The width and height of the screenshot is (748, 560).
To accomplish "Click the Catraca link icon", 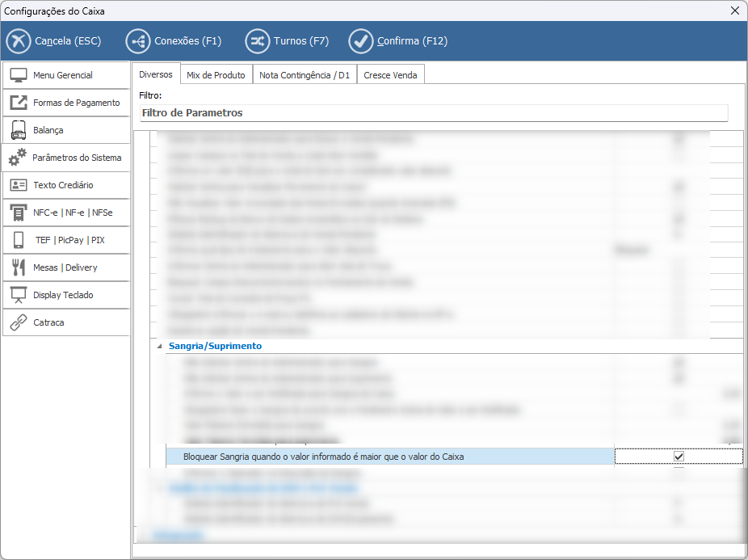I will point(19,322).
